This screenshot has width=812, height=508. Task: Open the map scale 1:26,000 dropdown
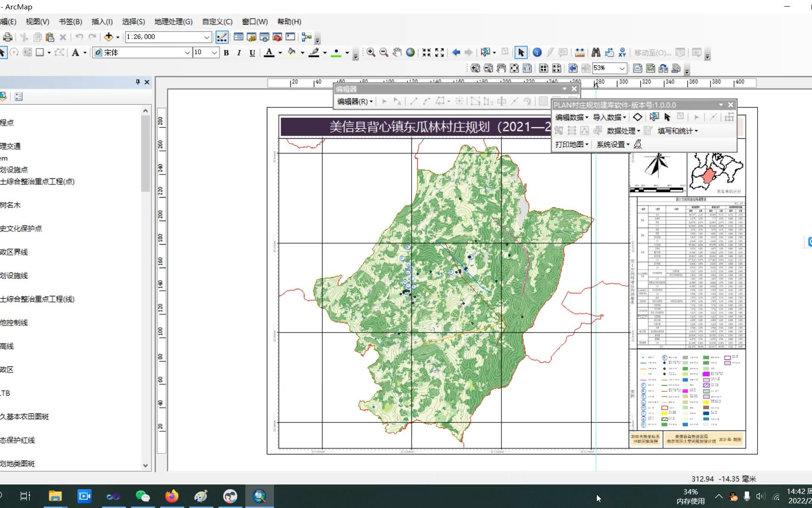click(207, 37)
